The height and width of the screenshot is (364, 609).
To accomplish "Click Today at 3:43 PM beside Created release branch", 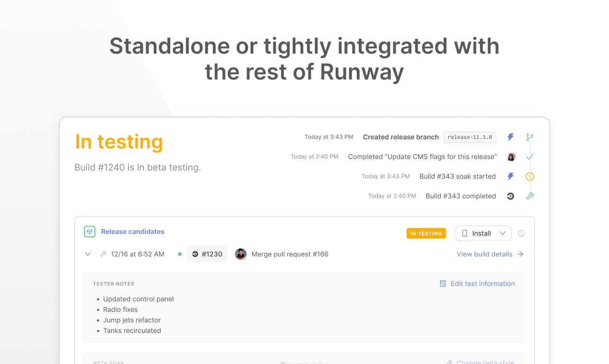I will click(x=329, y=137).
